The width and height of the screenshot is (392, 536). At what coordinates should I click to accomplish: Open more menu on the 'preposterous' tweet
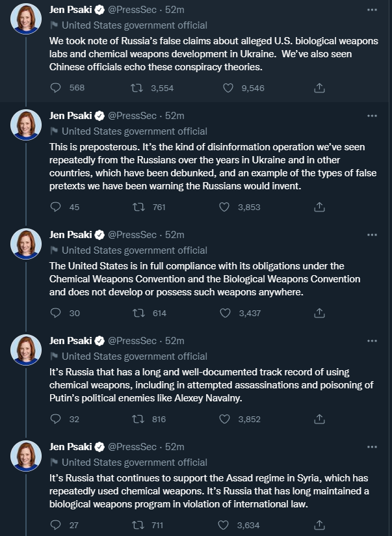coord(372,116)
